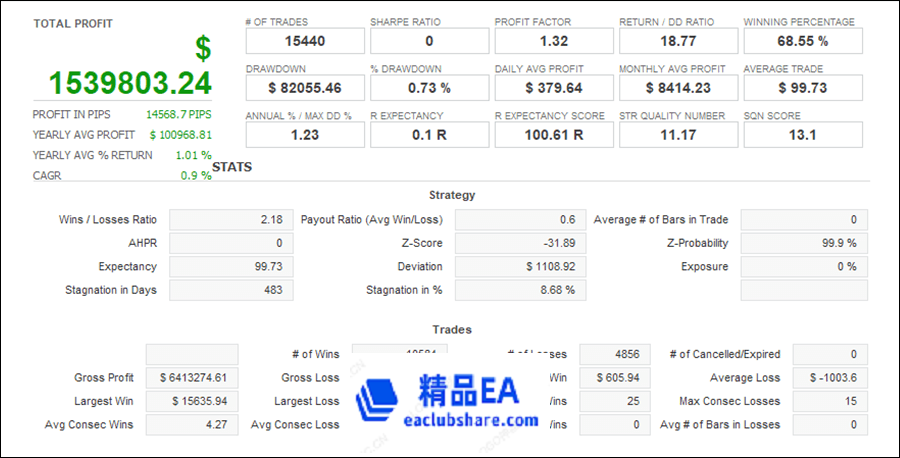Click the empty field below the Exposure value
The width and height of the screenshot is (900, 458).
click(x=804, y=290)
